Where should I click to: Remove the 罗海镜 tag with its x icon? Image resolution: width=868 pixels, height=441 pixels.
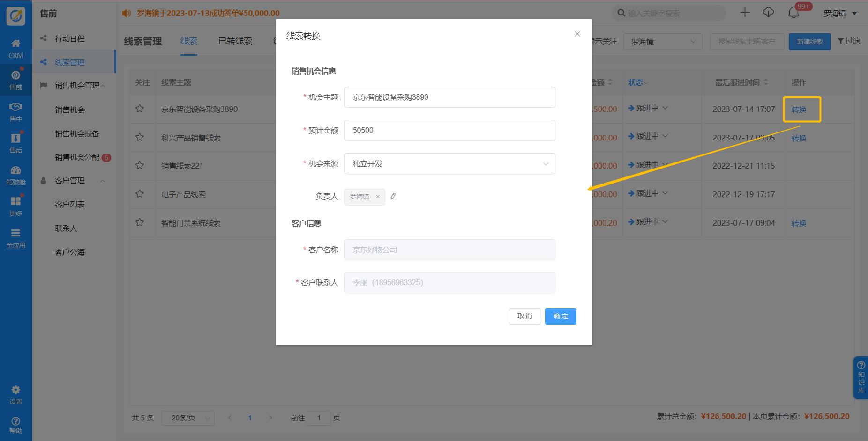pyautogui.click(x=378, y=197)
